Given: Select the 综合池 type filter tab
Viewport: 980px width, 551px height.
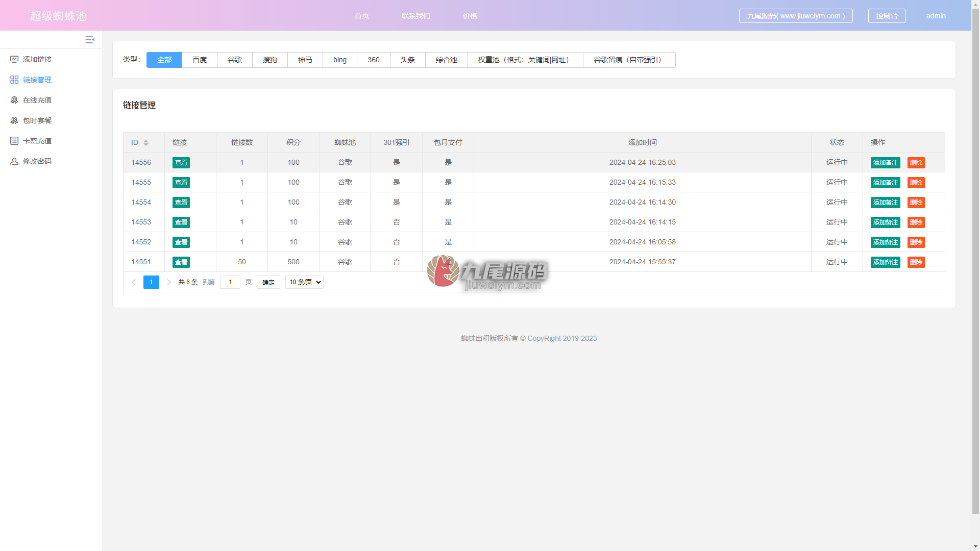Looking at the screenshot, I should pyautogui.click(x=447, y=60).
